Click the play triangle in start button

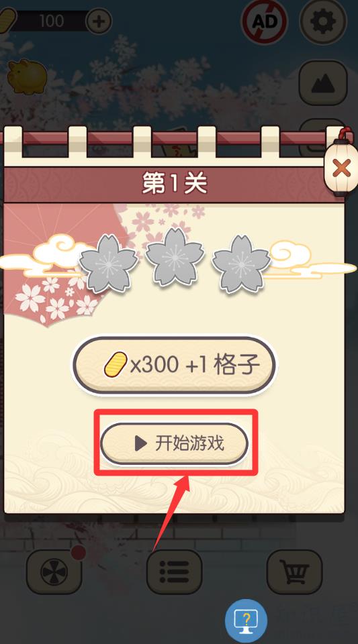click(140, 443)
